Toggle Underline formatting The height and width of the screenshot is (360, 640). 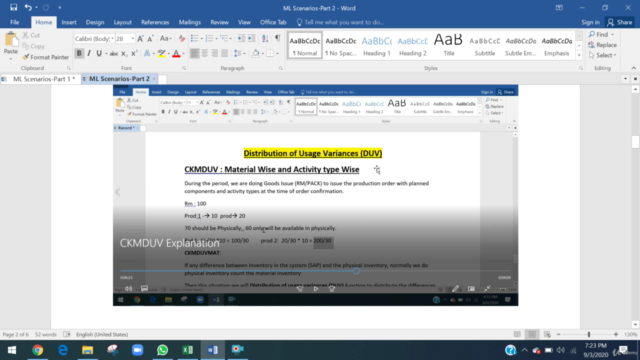pyautogui.click(x=99, y=53)
